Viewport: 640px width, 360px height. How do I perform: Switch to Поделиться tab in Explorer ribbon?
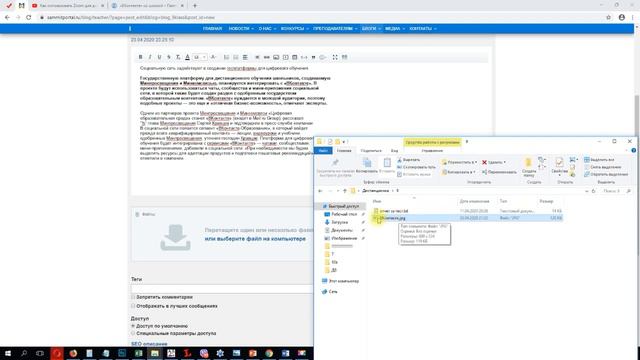(371, 151)
